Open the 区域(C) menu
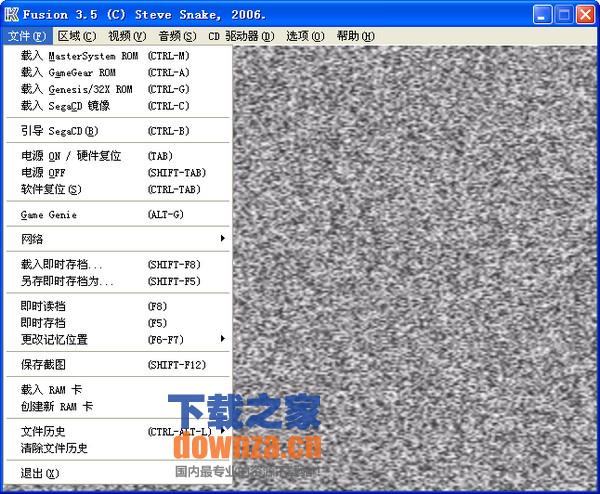Image resolution: width=600 pixels, height=494 pixels. (x=77, y=36)
